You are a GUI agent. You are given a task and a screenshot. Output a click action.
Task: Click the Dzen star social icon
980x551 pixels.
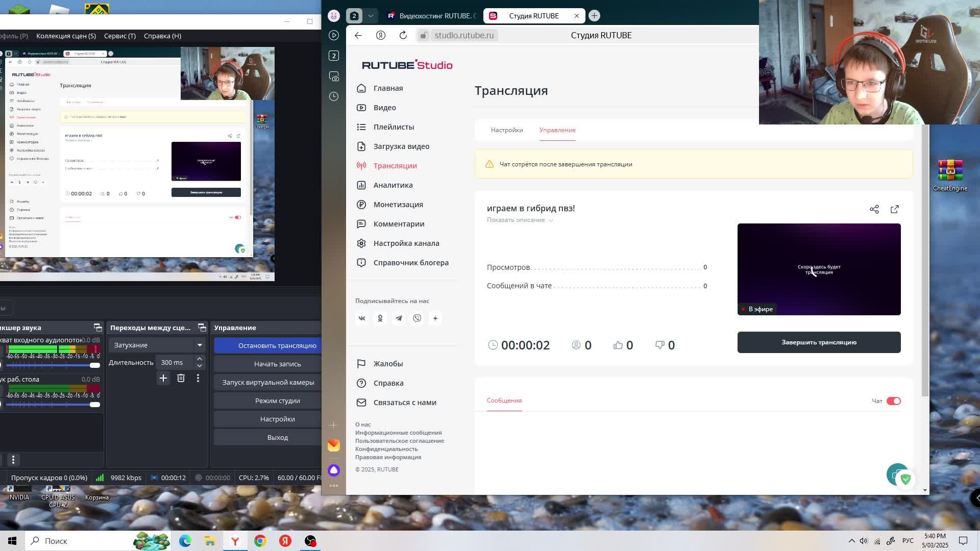(x=435, y=318)
